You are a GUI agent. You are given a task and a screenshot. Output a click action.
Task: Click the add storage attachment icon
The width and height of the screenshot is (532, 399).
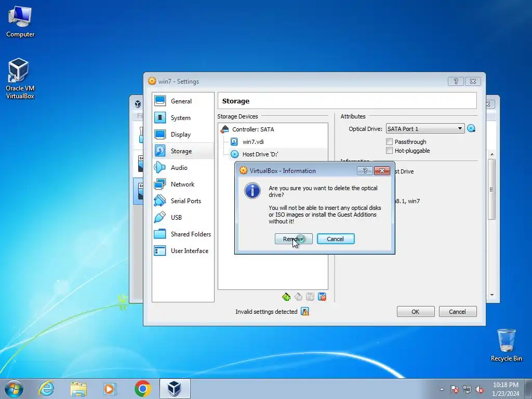pos(310,297)
